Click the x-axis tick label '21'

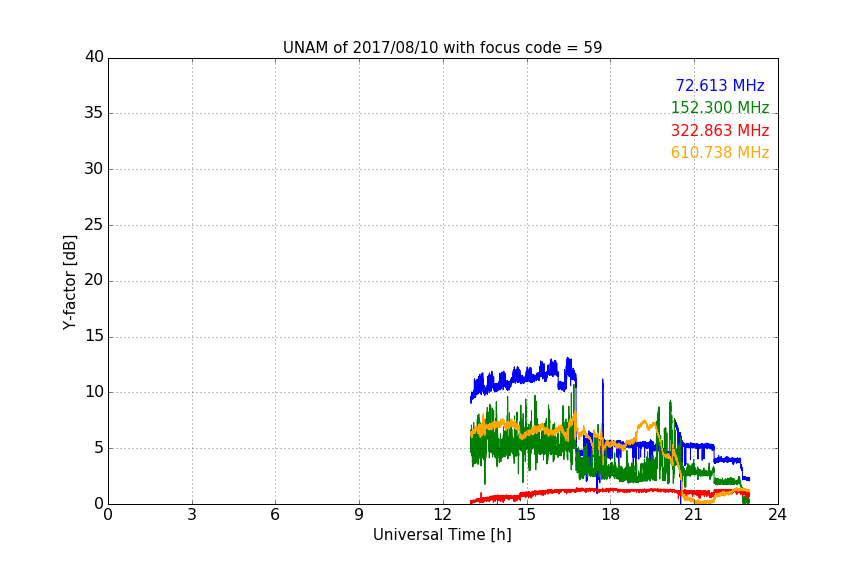point(694,515)
